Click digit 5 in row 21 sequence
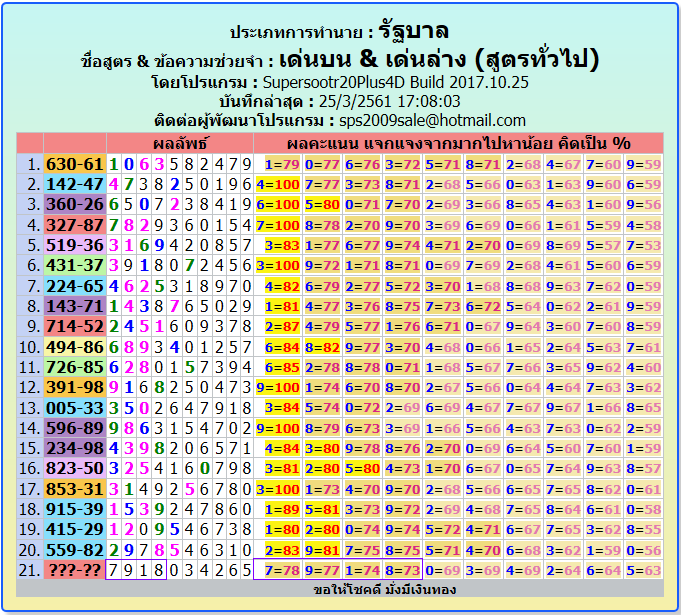 click(x=247, y=570)
